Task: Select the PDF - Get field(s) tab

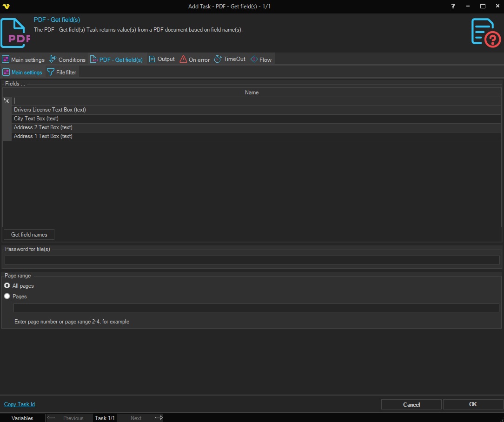Action: point(117,59)
